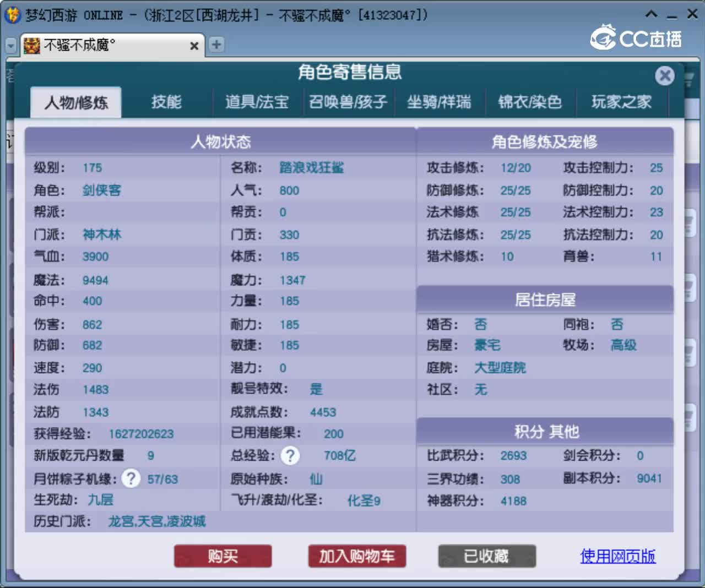This screenshot has width=705, height=588.
Task: Click the 九层 生死劫 value
Action: click(101, 500)
